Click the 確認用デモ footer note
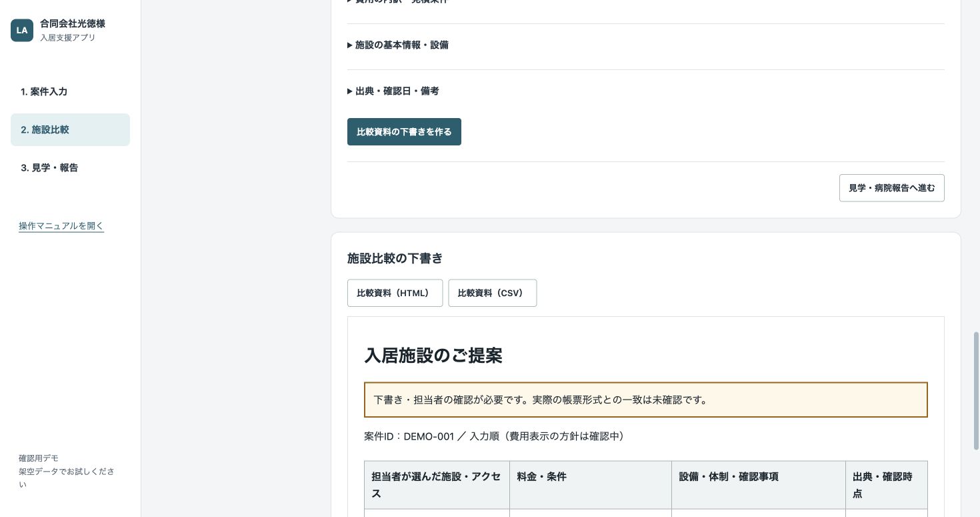 (39, 458)
